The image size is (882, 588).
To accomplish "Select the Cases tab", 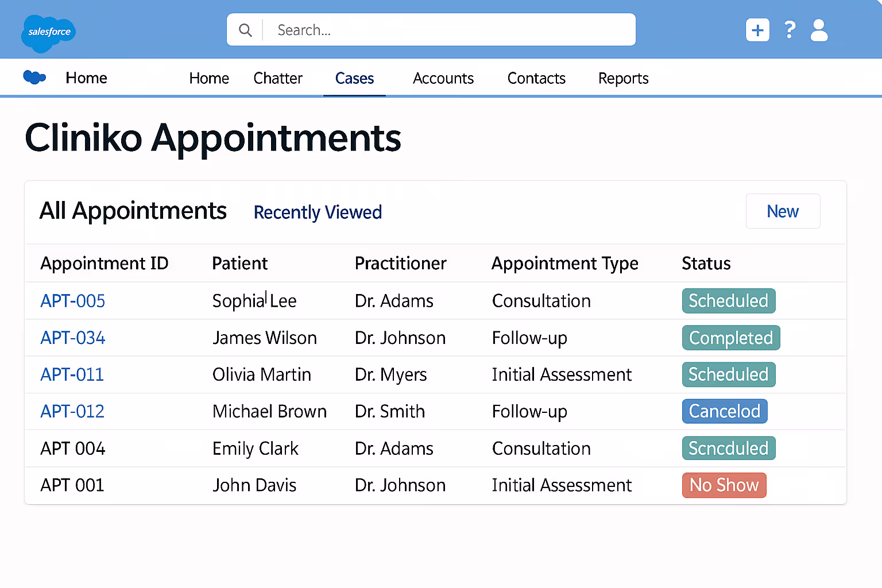I will pos(354,78).
